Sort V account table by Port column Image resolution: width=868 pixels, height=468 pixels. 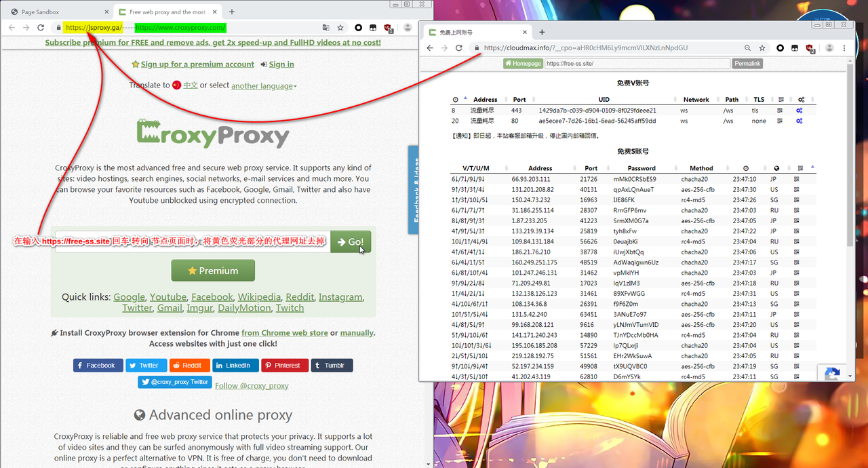(x=519, y=99)
